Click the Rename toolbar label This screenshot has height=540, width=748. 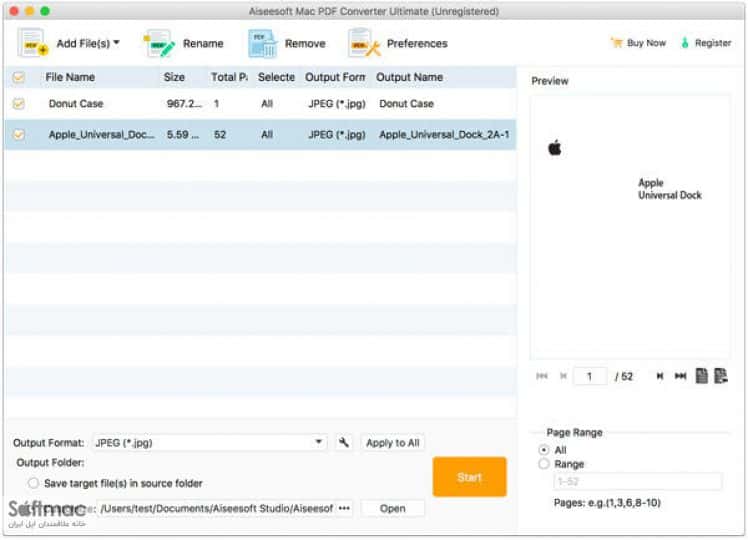click(x=203, y=43)
